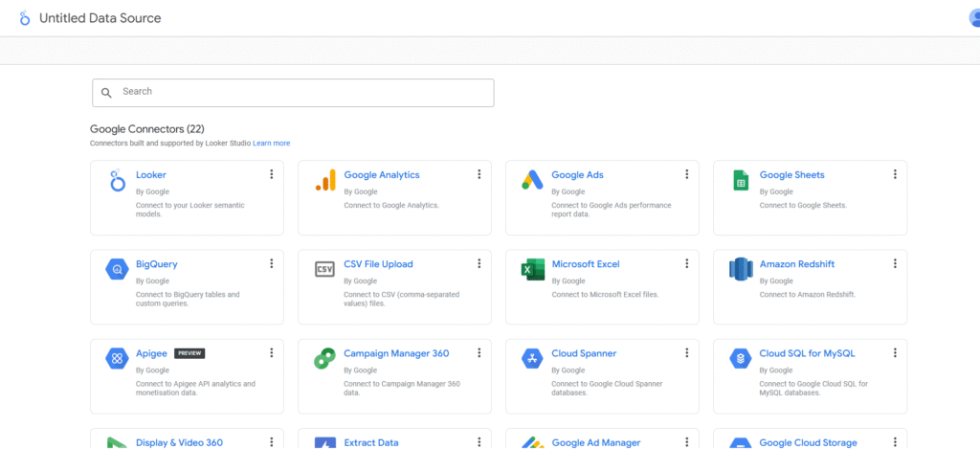Pick the Apigee connector title

(152, 354)
